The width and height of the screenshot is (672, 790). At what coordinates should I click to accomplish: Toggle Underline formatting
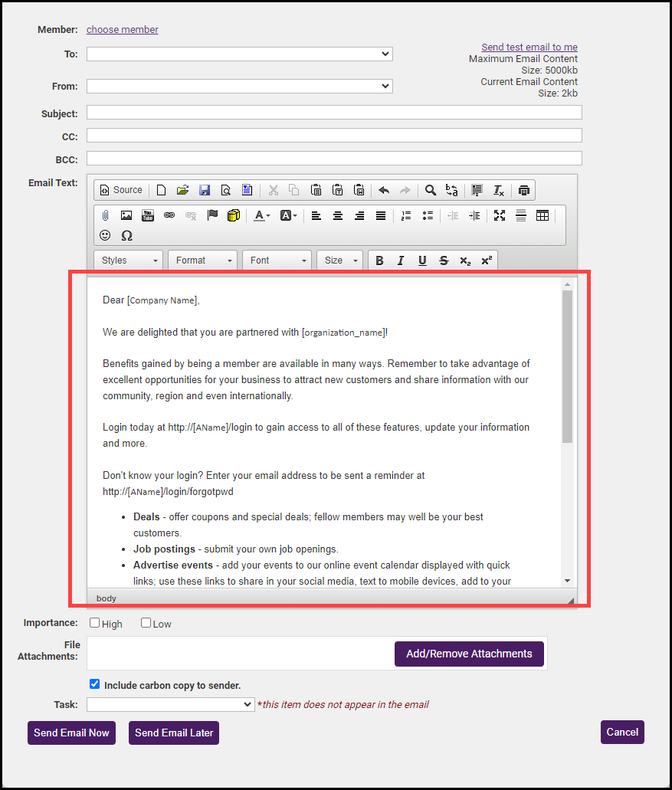423,261
